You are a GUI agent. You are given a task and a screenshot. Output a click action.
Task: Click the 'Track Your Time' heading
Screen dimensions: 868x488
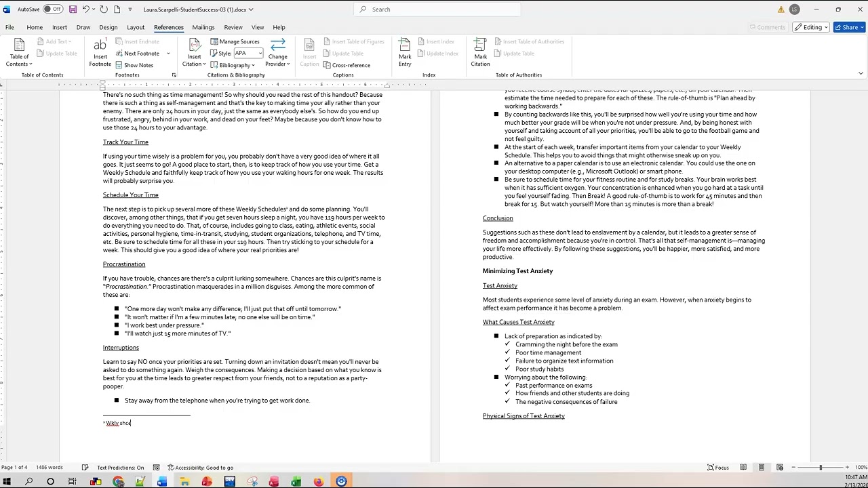[125, 142]
